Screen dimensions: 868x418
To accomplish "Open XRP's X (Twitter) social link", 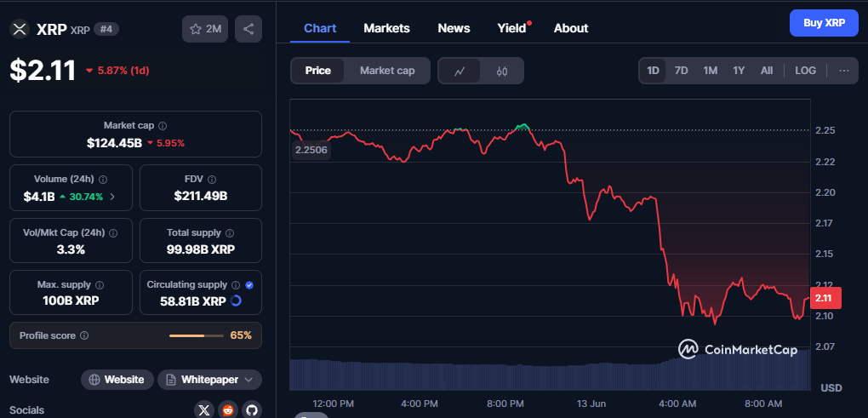I will click(204, 410).
